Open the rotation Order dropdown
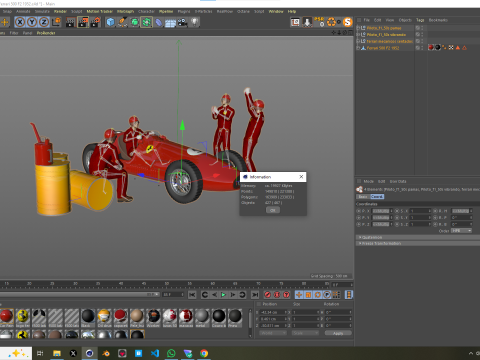Image resolution: width=480 pixels, height=360 pixels. click(x=461, y=231)
